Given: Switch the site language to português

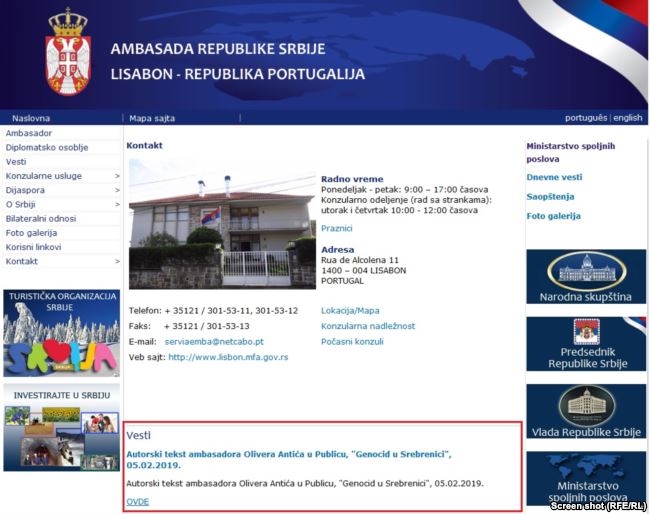Looking at the screenshot, I should click(x=585, y=118).
